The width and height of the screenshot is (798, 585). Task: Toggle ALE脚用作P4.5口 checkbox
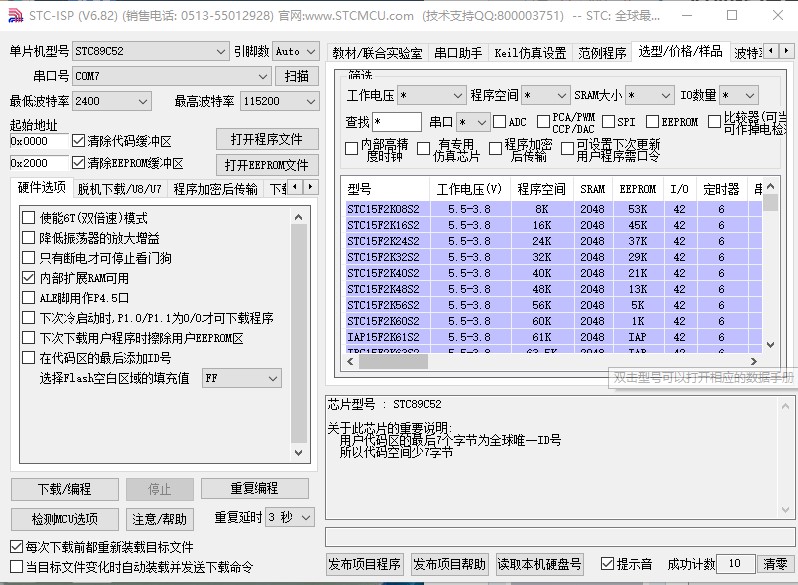[28, 298]
